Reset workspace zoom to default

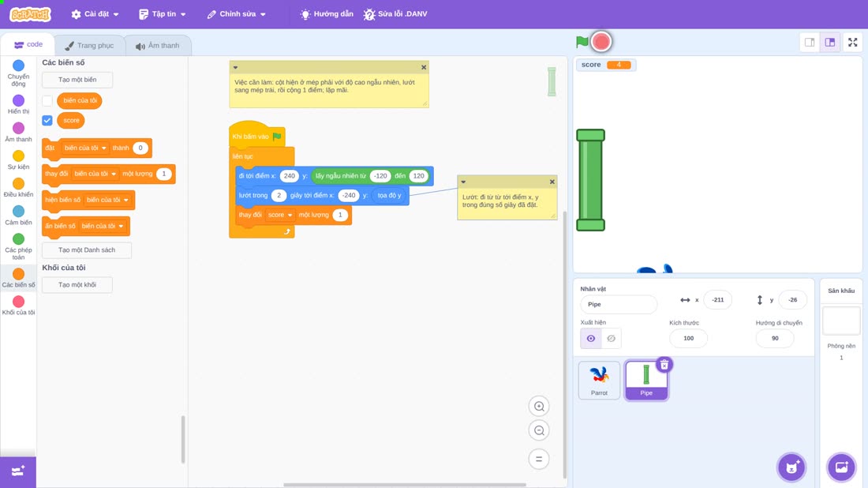(539, 459)
